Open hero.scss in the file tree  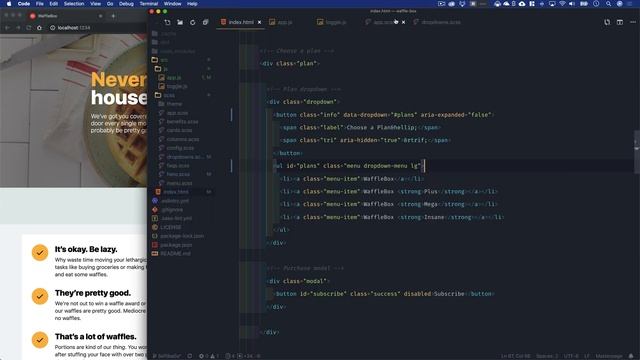[x=174, y=174]
